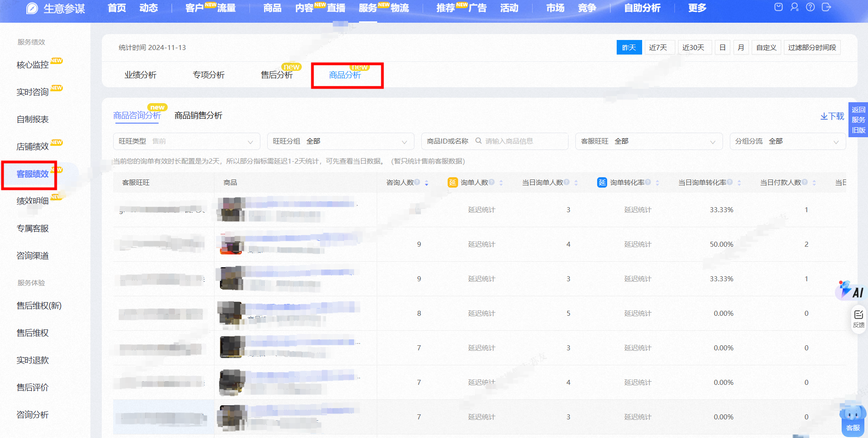
Task: Expand the 分组分流 全部 dropdown
Action: point(788,141)
